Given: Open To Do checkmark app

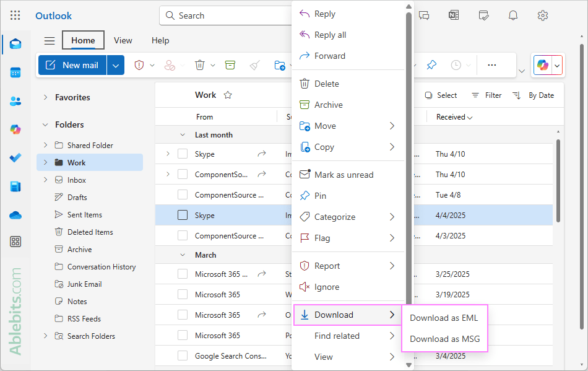Looking at the screenshot, I should (x=15, y=158).
